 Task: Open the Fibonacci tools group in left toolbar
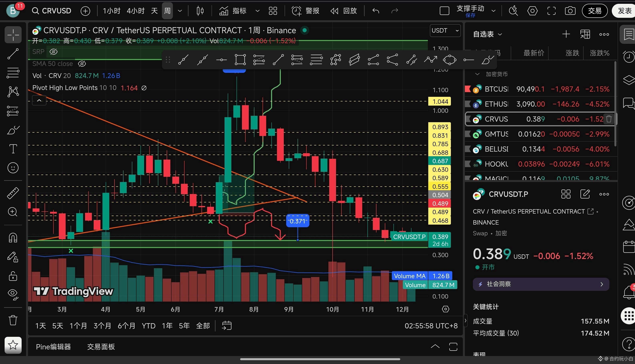(x=13, y=73)
